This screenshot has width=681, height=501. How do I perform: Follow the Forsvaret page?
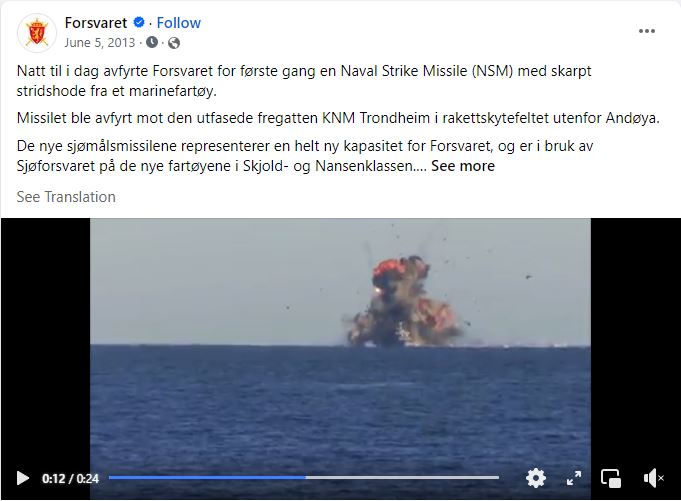coord(179,23)
